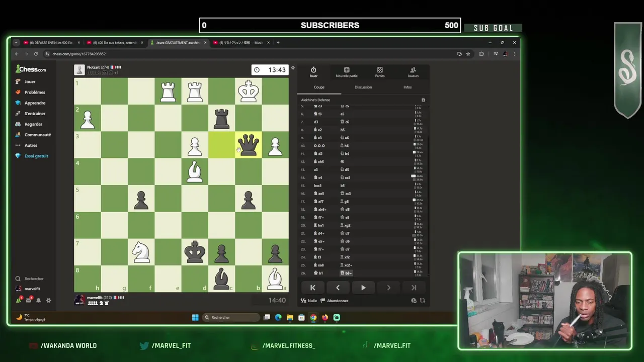644x362 pixels.
Task: Click the Windows taskbar Rechercher box
Action: point(232,317)
